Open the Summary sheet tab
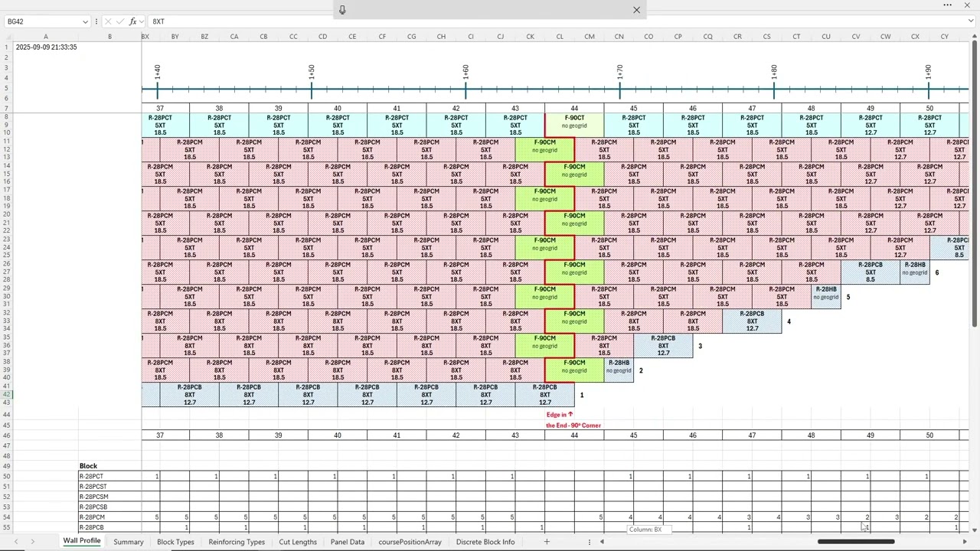Viewport: 980px width, 551px height. pyautogui.click(x=129, y=542)
